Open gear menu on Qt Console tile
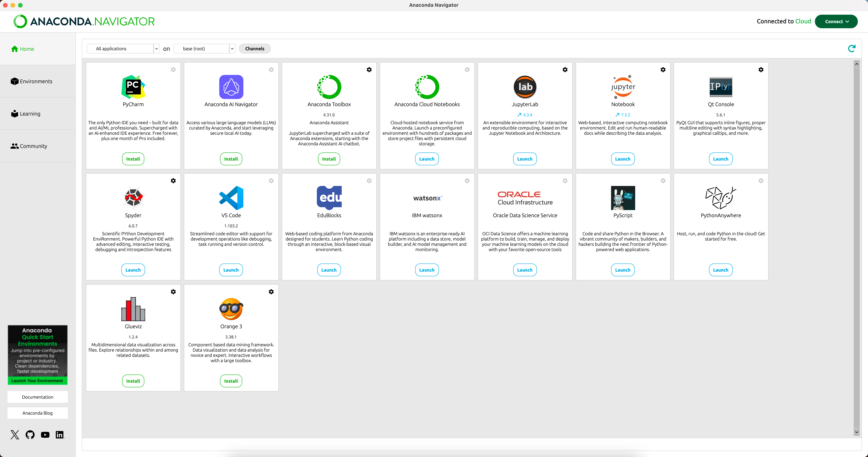Viewport: 868px width, 457px height. click(x=761, y=70)
